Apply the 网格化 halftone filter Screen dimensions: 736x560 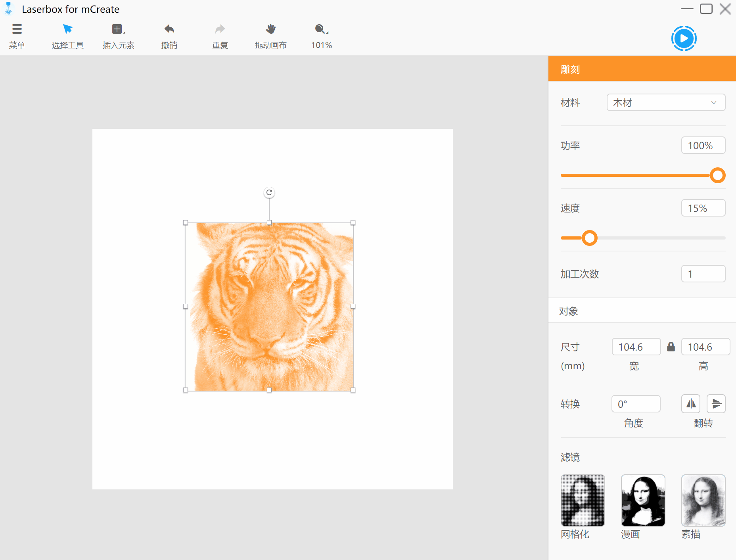point(583,500)
